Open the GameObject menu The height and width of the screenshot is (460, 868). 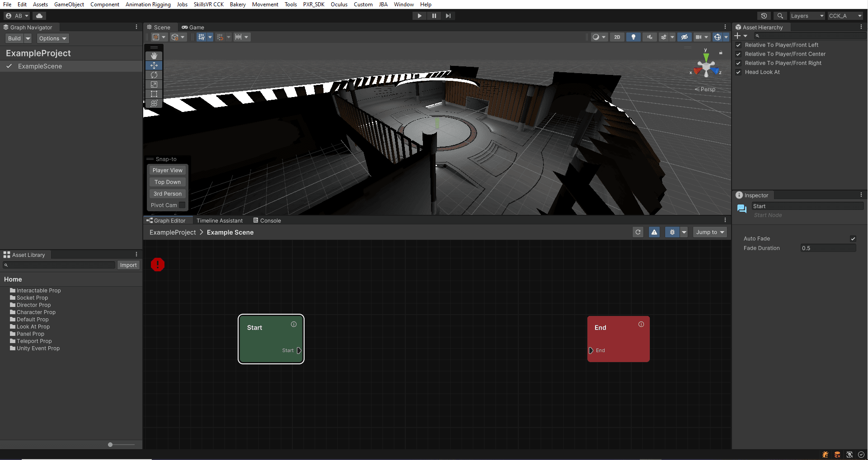pos(69,4)
